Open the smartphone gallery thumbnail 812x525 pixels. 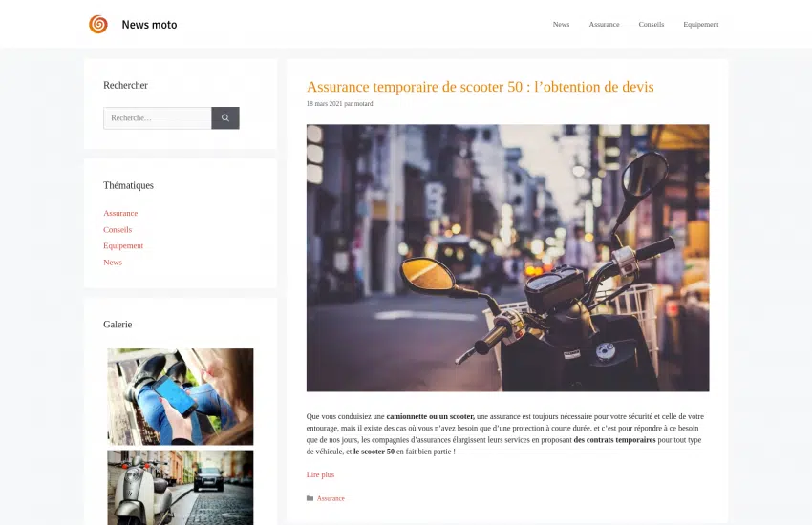pyautogui.click(x=181, y=397)
